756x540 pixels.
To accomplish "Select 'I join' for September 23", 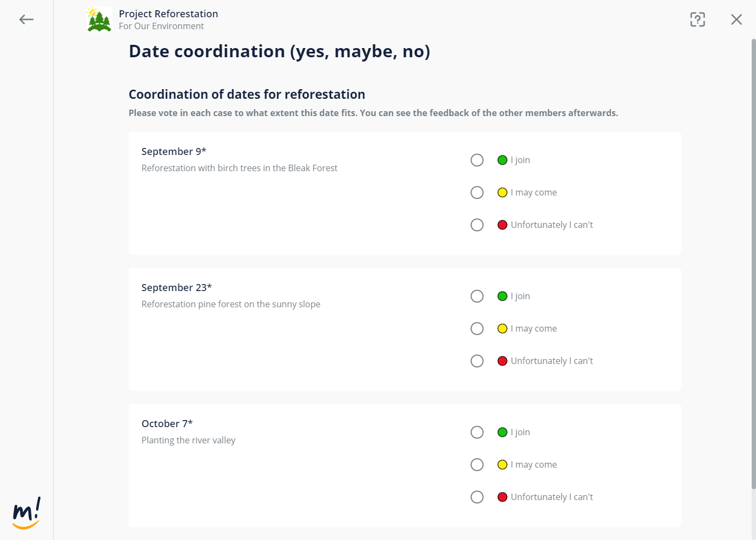I will (477, 296).
